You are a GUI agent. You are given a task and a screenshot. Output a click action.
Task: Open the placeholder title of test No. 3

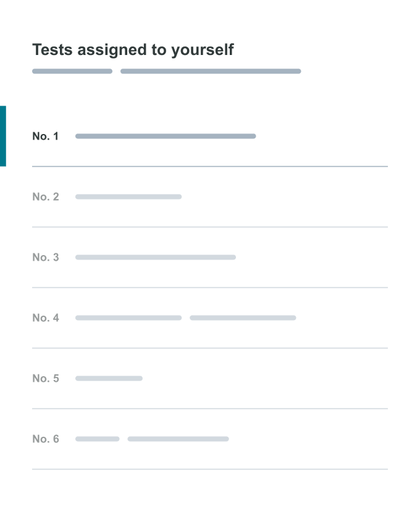tap(156, 257)
